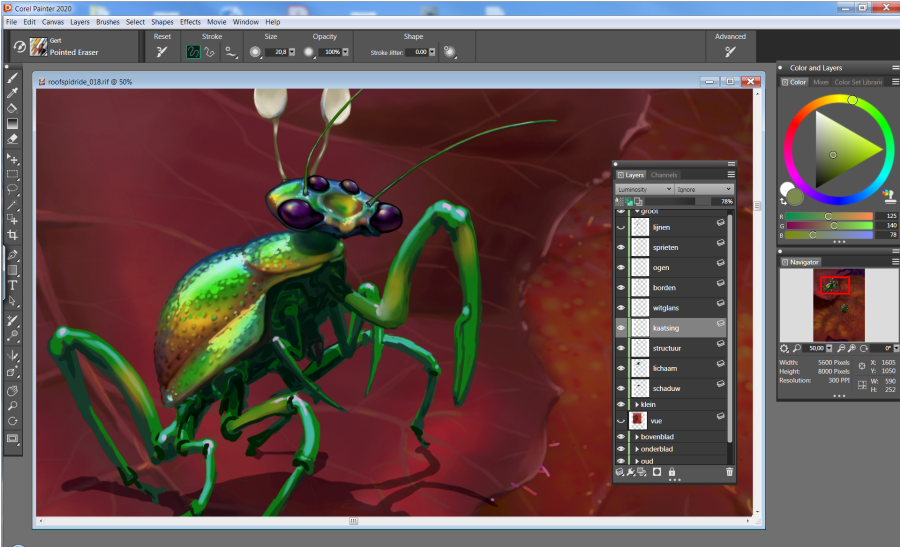Select the Eraser tool in the toolbox
900x547 pixels.
point(12,139)
